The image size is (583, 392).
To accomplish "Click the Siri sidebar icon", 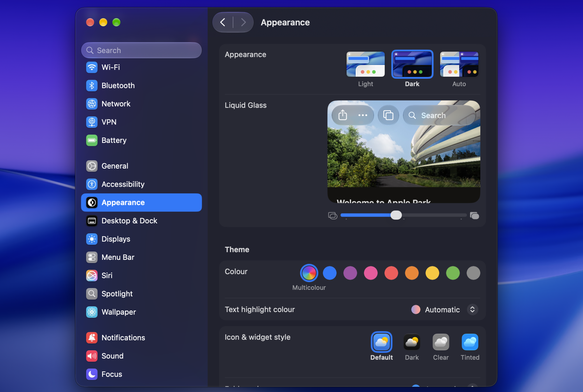I will click(92, 276).
